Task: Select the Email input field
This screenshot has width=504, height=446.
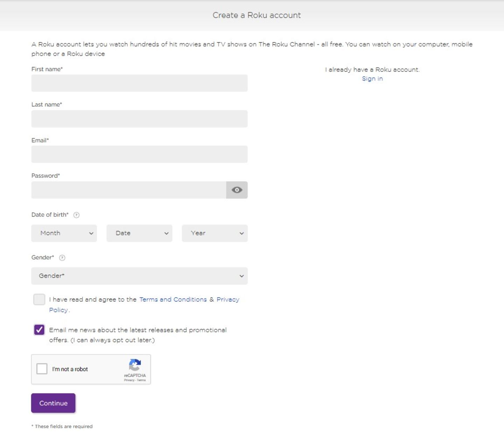Action: click(139, 154)
